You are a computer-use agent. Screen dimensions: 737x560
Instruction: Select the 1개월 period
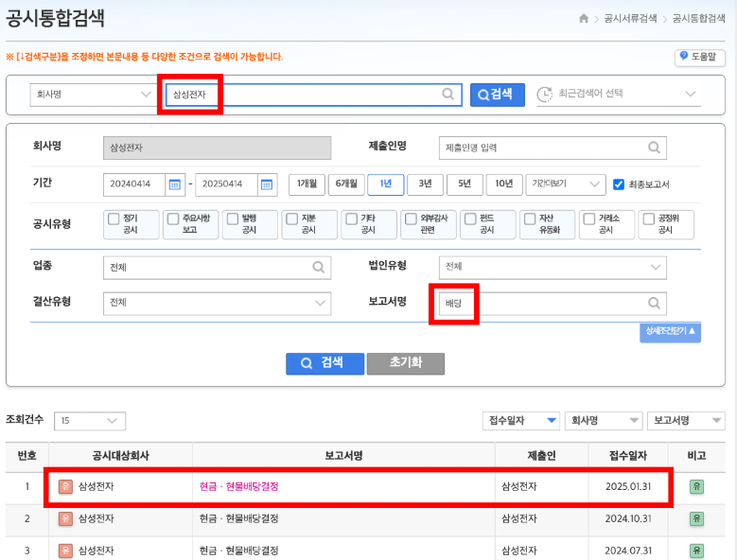307,184
